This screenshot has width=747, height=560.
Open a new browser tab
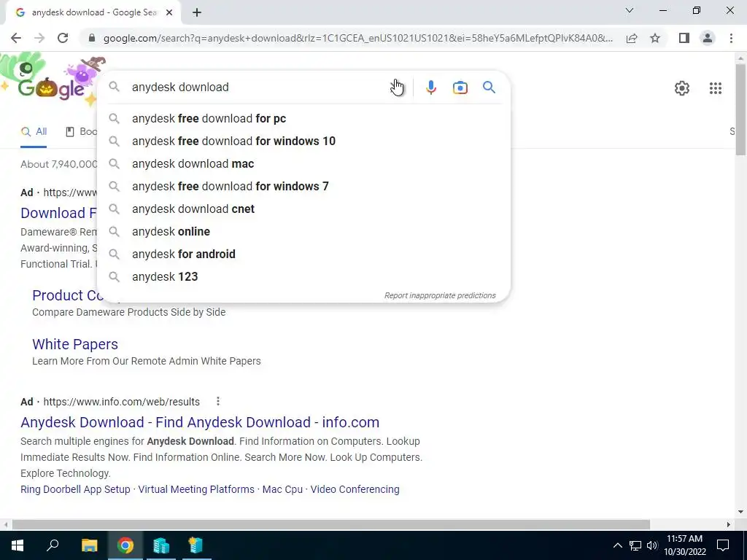197,12
